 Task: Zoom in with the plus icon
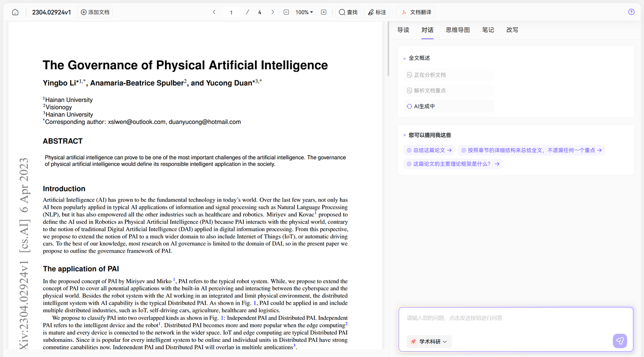click(x=323, y=12)
